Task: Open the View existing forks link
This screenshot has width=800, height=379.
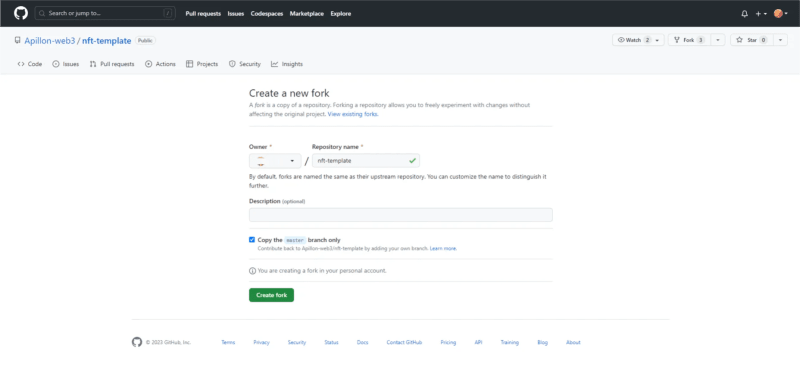Action: pos(353,114)
